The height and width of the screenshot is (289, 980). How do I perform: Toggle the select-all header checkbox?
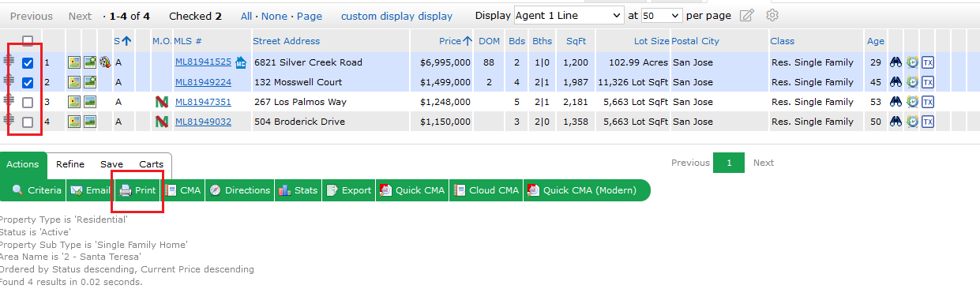pyautogui.click(x=28, y=41)
